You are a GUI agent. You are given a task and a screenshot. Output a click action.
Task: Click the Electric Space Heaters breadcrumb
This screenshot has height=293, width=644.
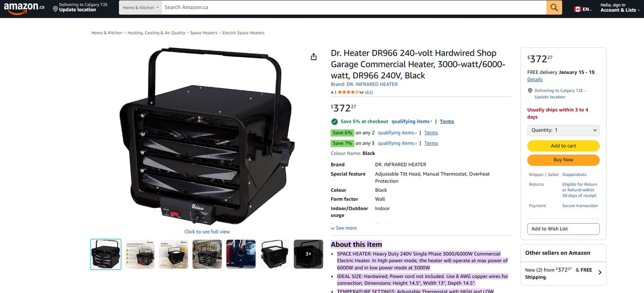pos(243,32)
